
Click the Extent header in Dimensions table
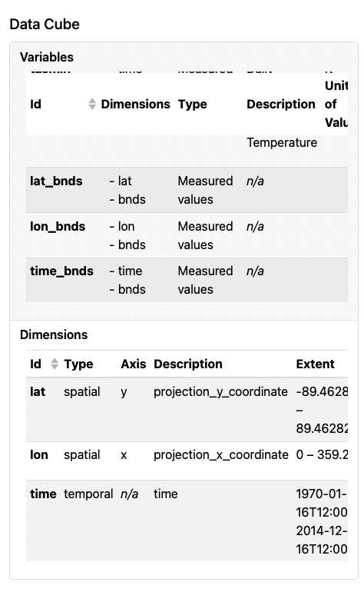click(x=315, y=364)
